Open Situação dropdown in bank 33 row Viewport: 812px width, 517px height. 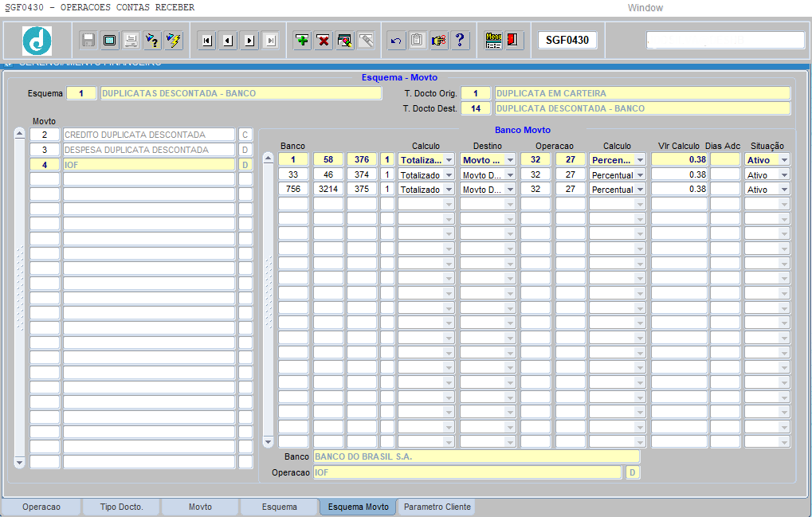click(785, 175)
